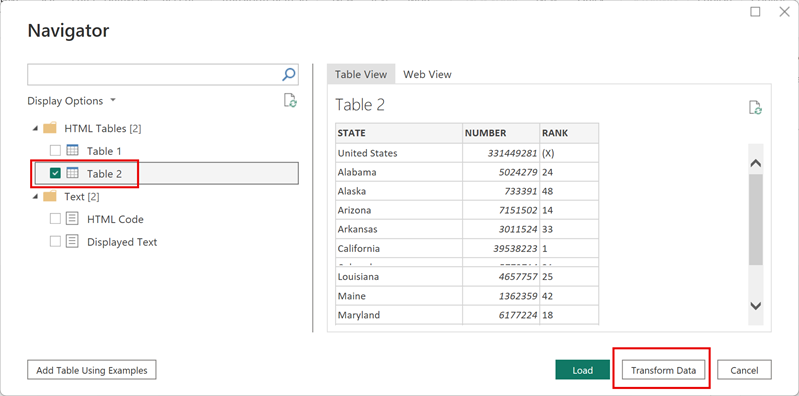Image resolution: width=799 pixels, height=396 pixels.
Task: Click the United States cell
Action: click(399, 153)
